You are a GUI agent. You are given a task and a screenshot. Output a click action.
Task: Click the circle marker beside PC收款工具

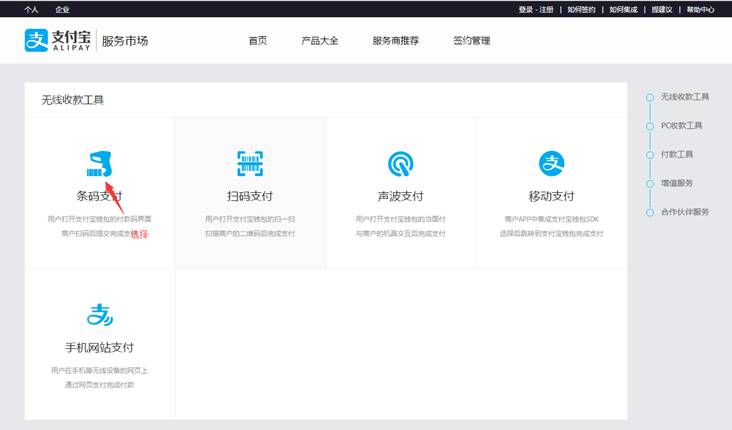[649, 127]
